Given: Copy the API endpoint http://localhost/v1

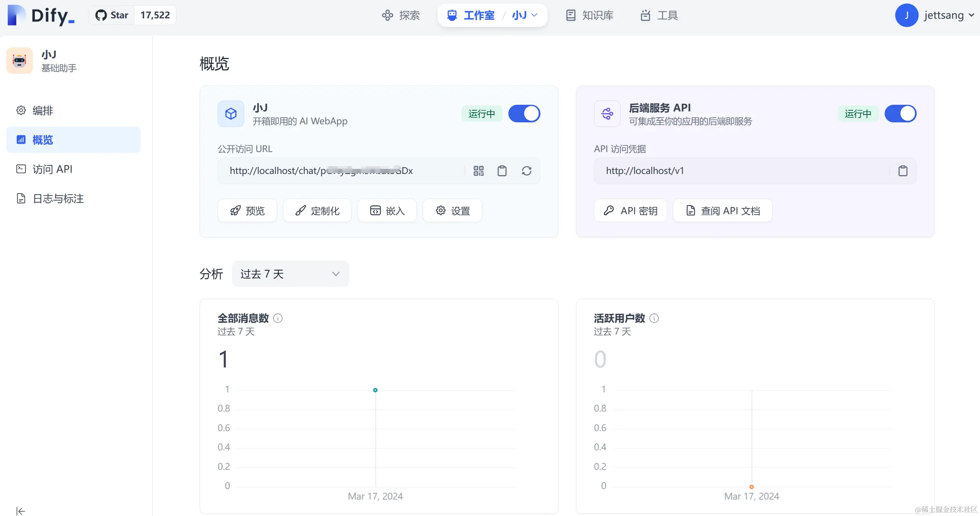Looking at the screenshot, I should coord(903,171).
